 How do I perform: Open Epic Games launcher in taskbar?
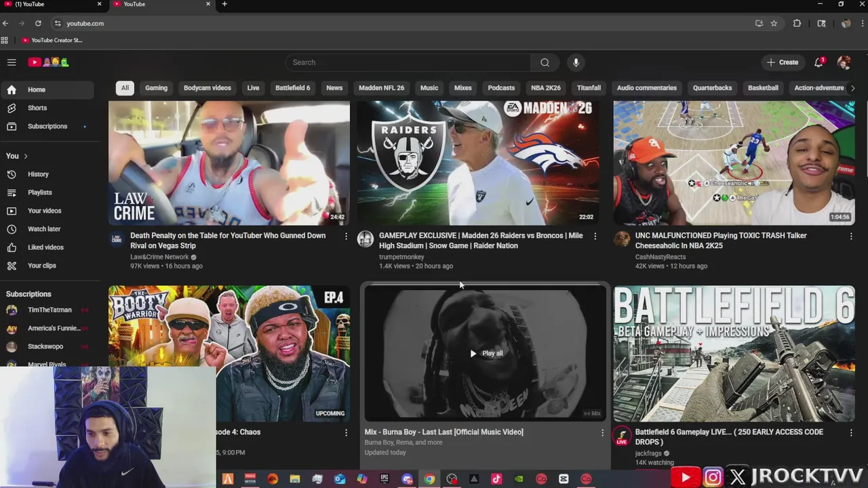click(384, 479)
